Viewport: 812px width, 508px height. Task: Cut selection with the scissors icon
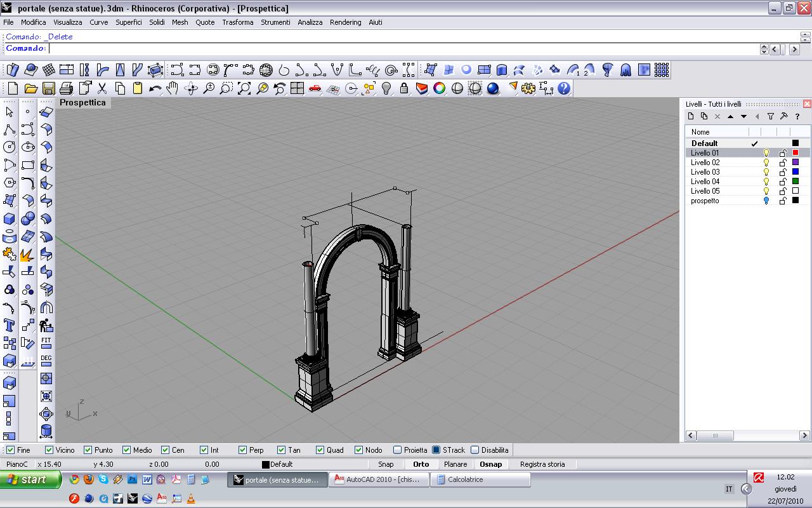pos(101,88)
